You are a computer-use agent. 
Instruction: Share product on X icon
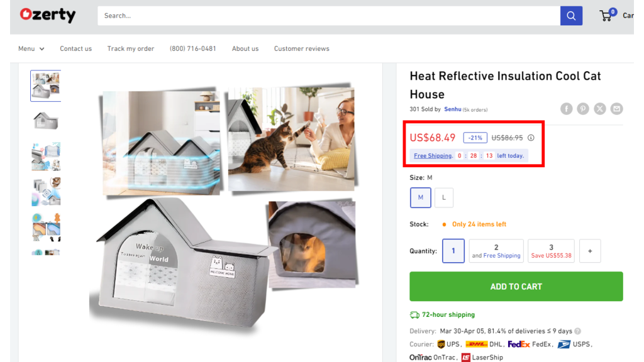click(x=599, y=109)
